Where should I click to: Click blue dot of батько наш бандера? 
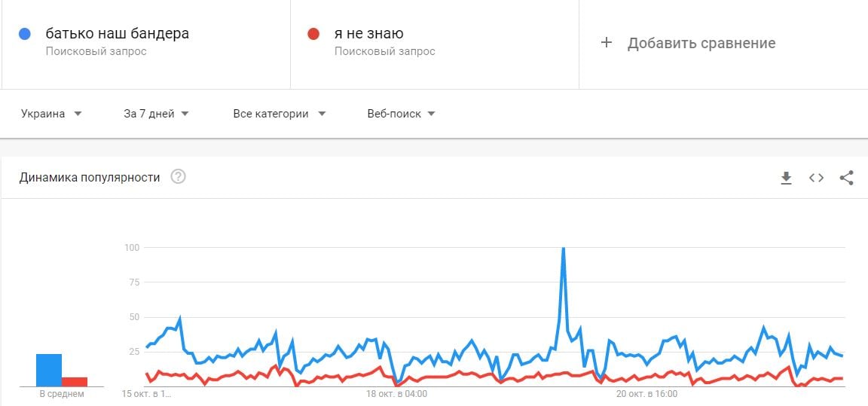tap(24, 34)
